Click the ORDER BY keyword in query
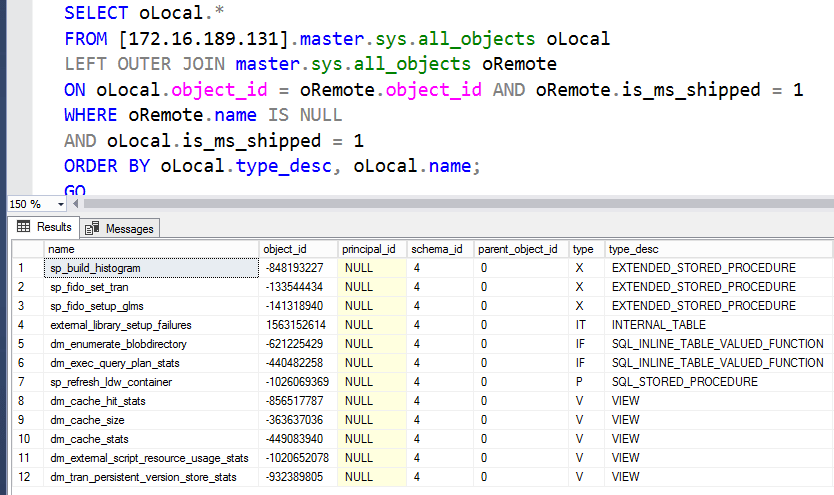Screen dimensions: 834x495 (107, 166)
